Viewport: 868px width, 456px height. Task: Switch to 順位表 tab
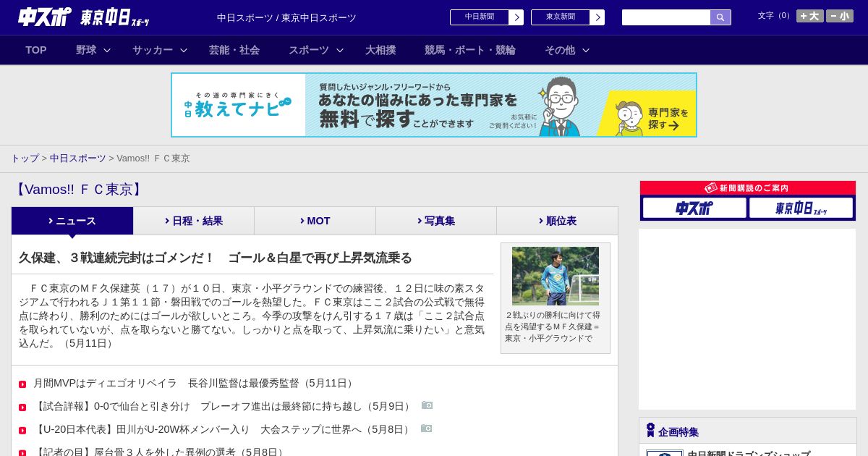click(558, 221)
